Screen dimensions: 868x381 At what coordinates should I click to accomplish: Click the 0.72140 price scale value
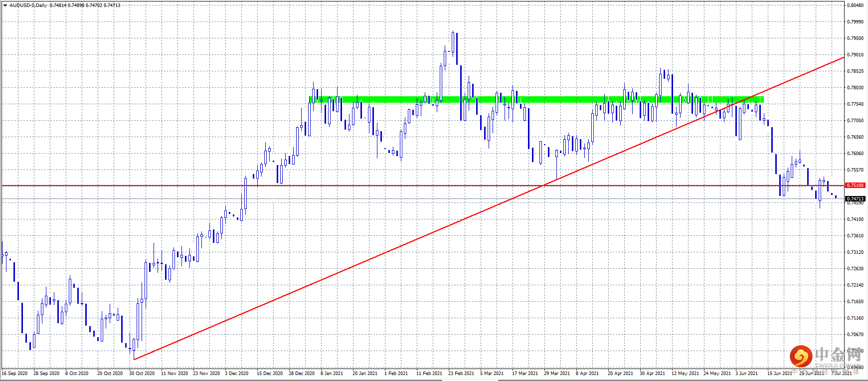coord(856,285)
